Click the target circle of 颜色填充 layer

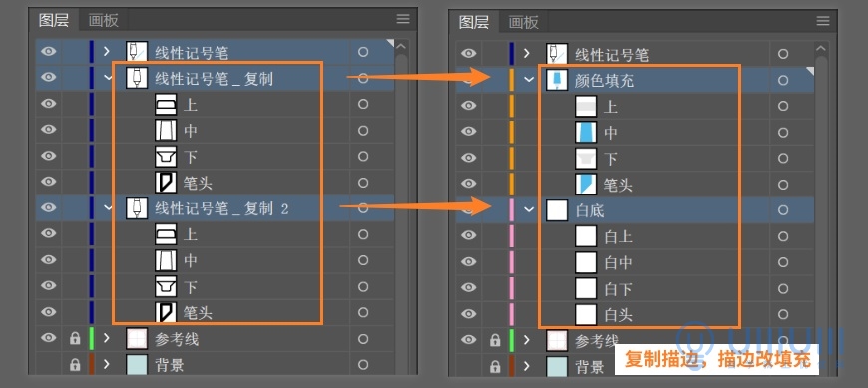[x=783, y=80]
